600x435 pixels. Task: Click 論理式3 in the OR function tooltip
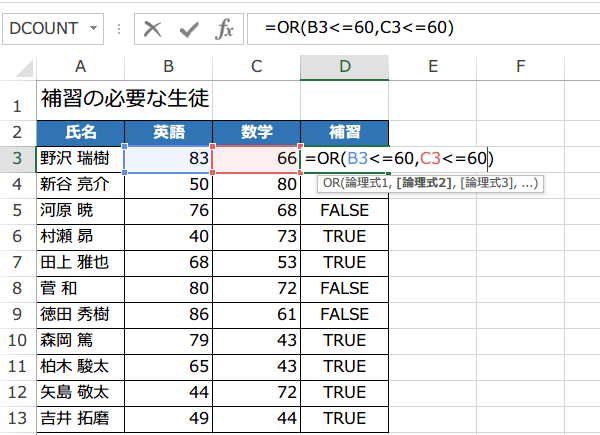coord(486,183)
